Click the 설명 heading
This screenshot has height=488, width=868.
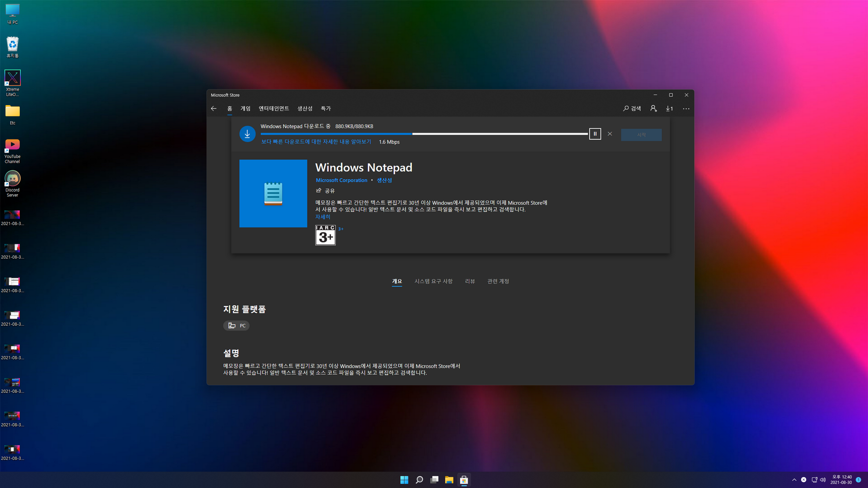231,353
